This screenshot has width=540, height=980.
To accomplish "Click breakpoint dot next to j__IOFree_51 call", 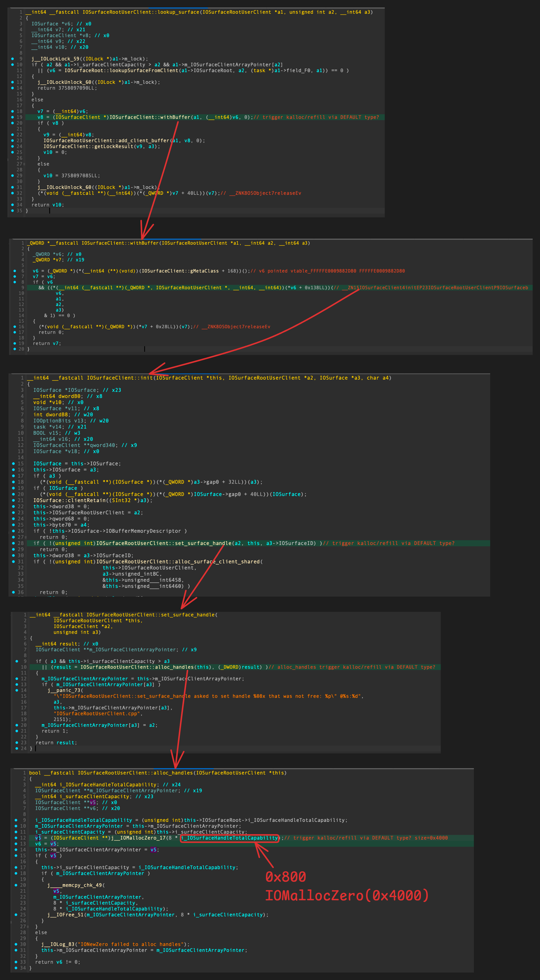I will [x=16, y=915].
